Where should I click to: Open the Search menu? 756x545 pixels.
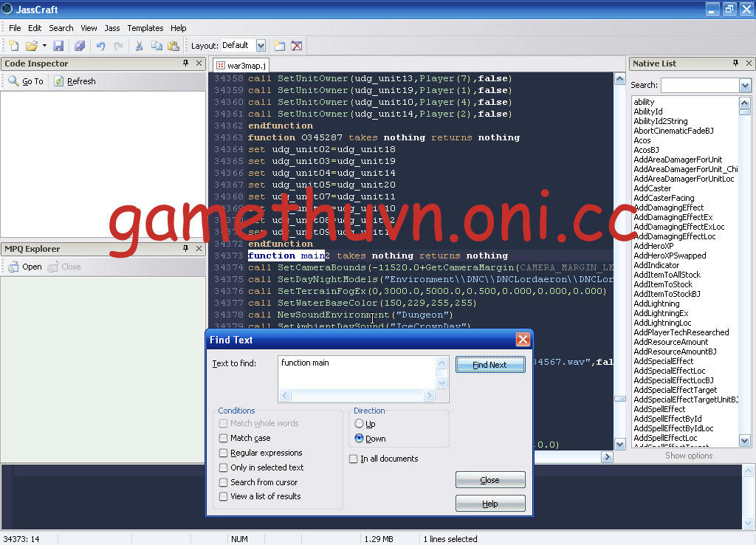click(61, 28)
